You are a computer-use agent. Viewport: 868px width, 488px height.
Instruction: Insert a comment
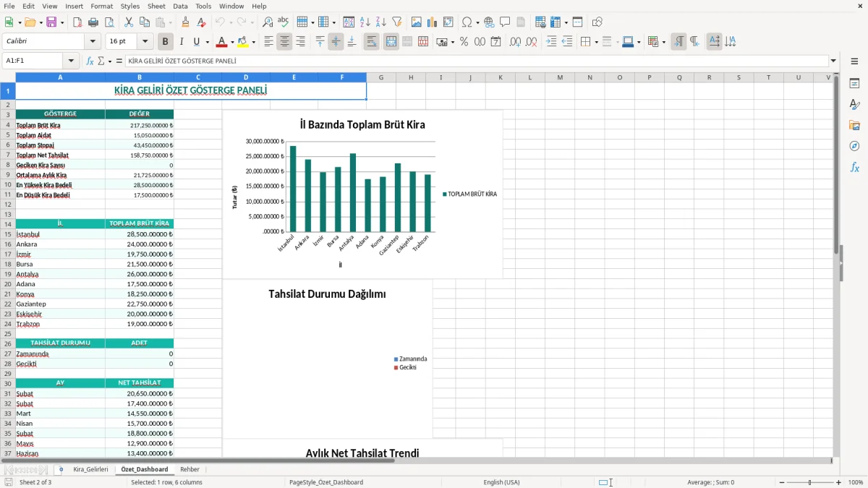click(x=505, y=22)
